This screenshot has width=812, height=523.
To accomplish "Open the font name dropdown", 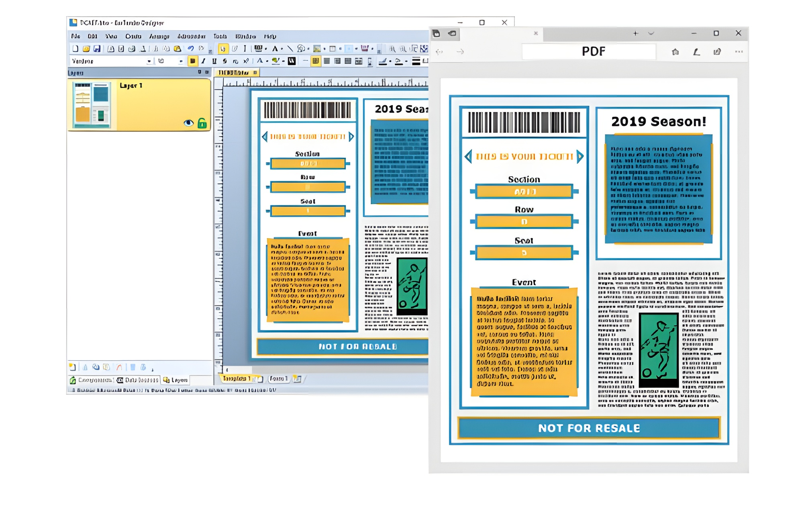I will pos(149,61).
